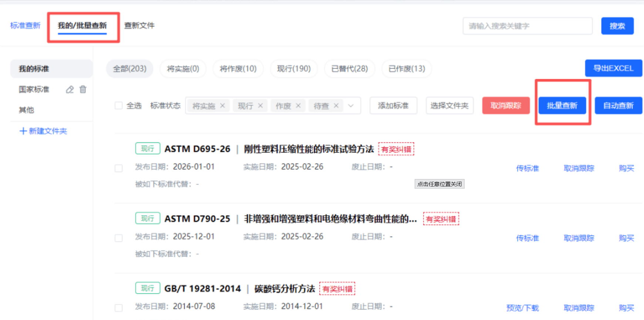Select the ASTM D695-26 row checkbox

(x=118, y=168)
